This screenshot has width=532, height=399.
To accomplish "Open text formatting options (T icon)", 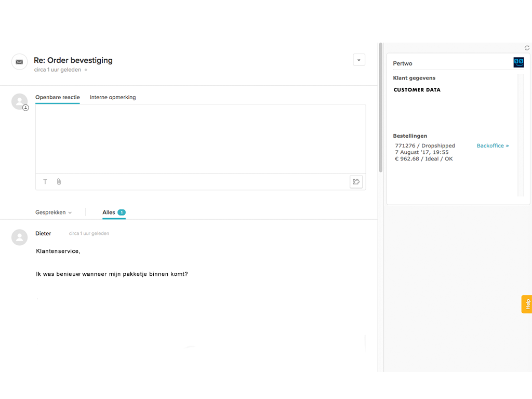I will (45, 182).
